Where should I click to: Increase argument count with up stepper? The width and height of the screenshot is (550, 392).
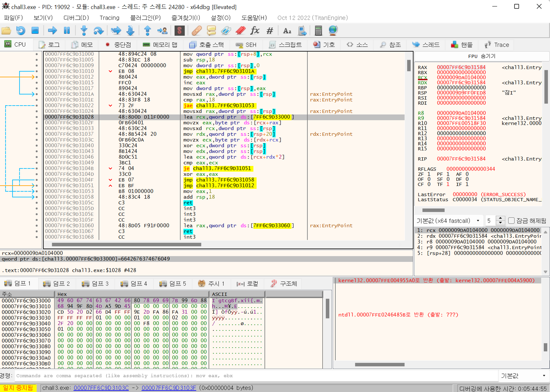pos(501,218)
